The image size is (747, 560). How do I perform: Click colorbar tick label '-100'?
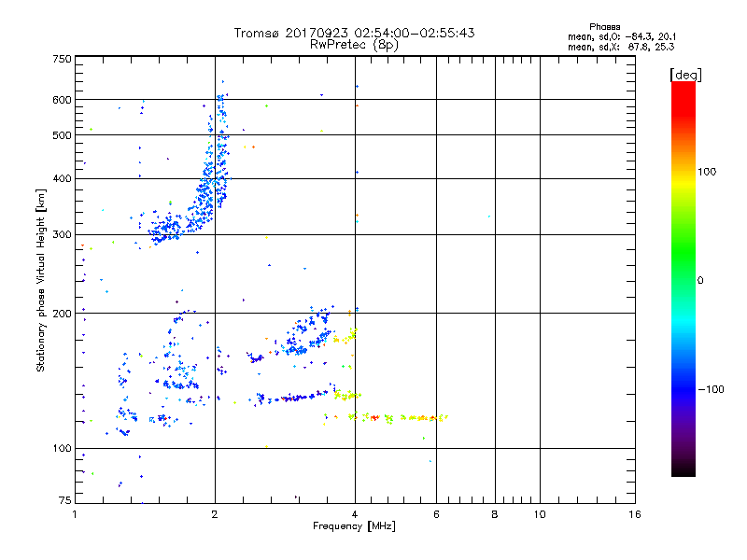pyautogui.click(x=711, y=389)
